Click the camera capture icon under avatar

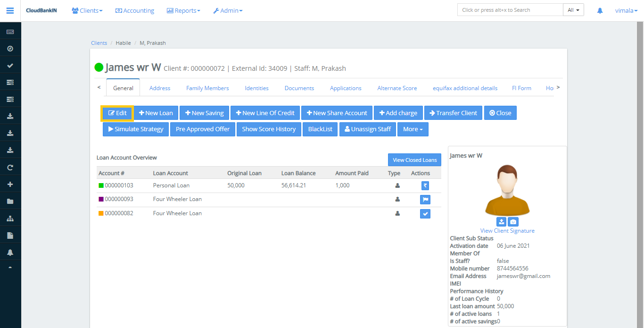[513, 222]
